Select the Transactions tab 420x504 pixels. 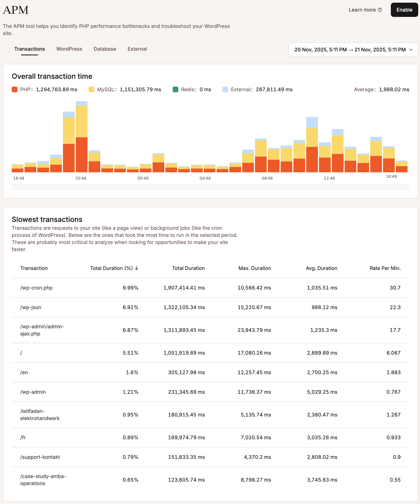[x=30, y=49]
